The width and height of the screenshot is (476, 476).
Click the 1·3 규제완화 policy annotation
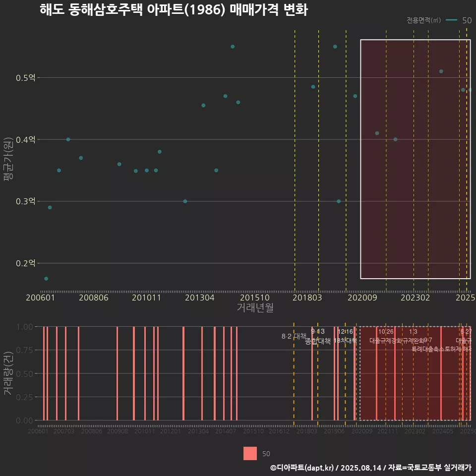pos(413,336)
